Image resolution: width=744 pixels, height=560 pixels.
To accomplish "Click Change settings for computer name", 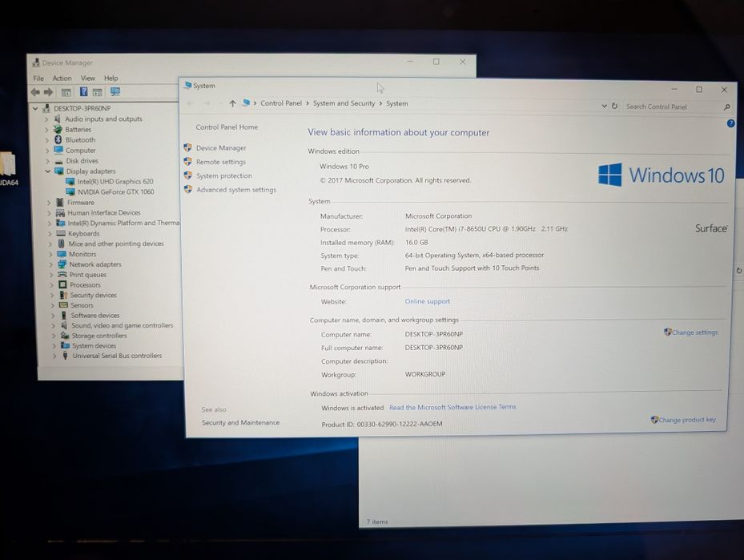I will [x=694, y=332].
